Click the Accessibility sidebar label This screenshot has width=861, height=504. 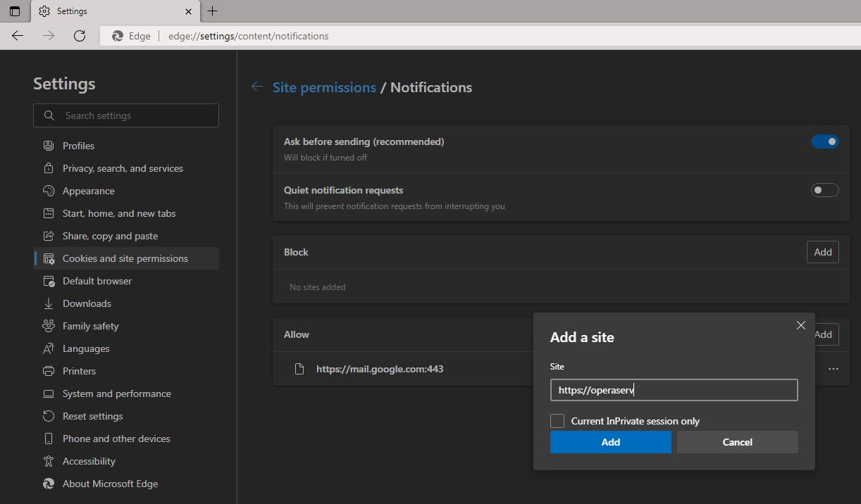89,461
